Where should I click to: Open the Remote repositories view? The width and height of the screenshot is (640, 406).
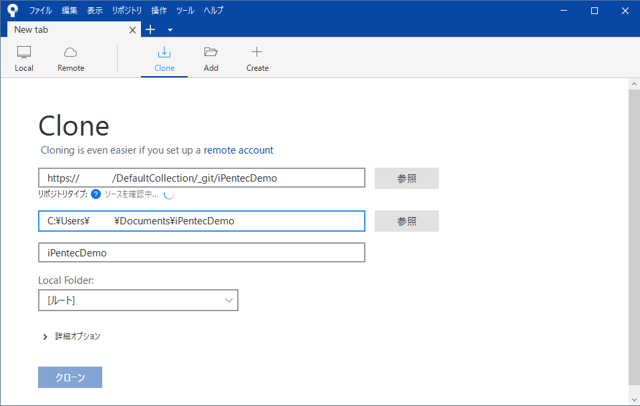[x=71, y=58]
